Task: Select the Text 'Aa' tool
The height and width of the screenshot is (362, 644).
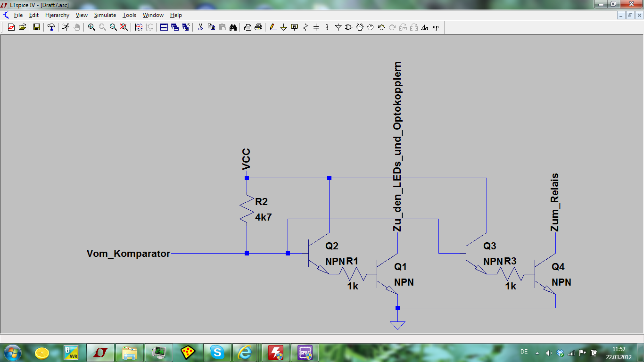Action: (425, 27)
